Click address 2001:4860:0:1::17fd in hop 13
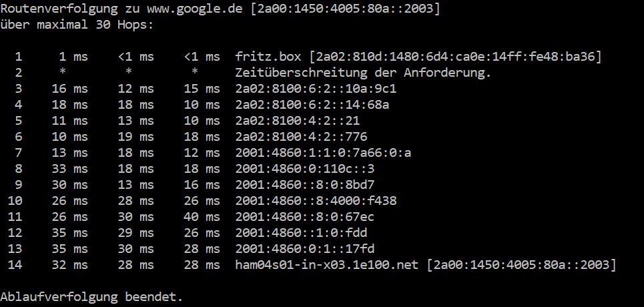The image size is (644, 307). [305, 249]
